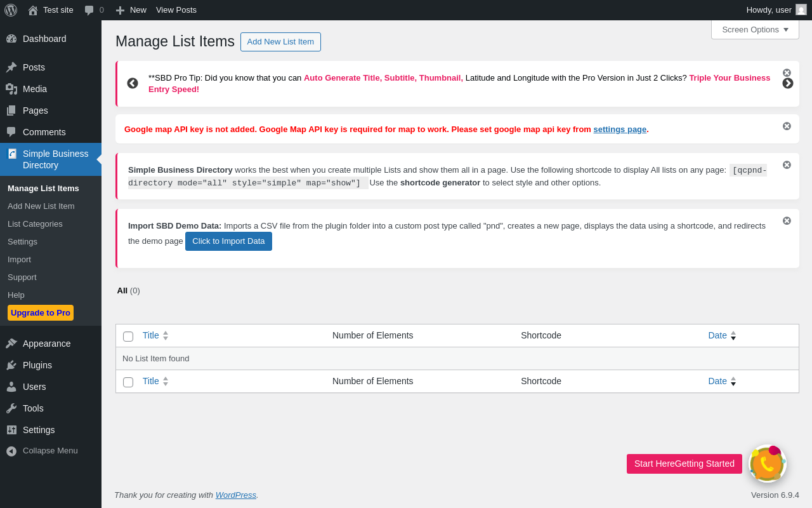
Task: Click the "No List Item found" row text
Action: pos(156,358)
